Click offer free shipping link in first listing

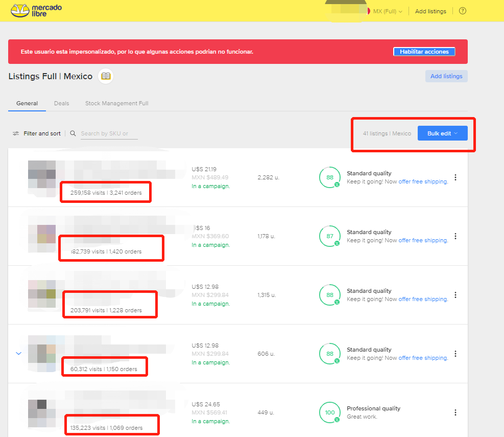pyautogui.click(x=423, y=181)
